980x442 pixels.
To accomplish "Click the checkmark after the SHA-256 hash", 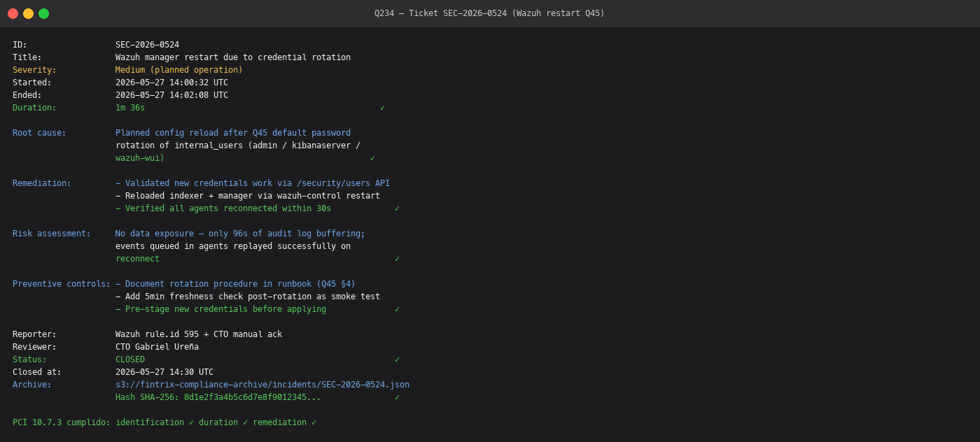I will tap(397, 397).
